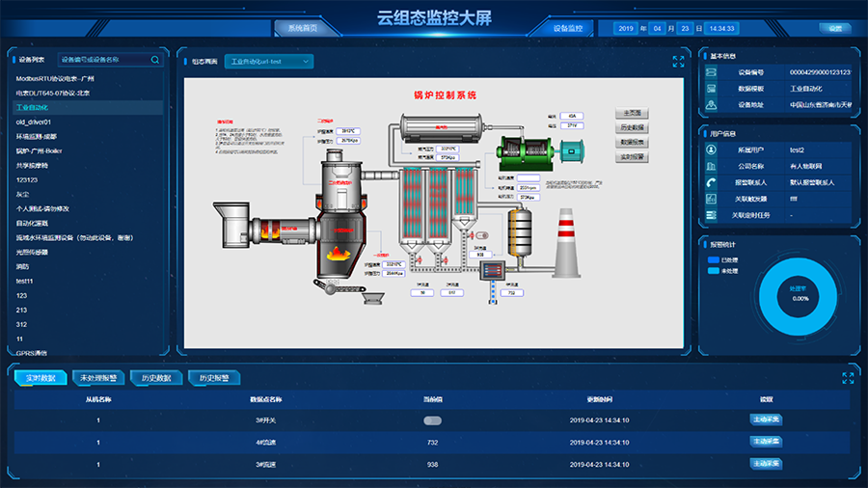Click fullscreen icon in bottom data panel
The image size is (868, 488).
(x=848, y=378)
